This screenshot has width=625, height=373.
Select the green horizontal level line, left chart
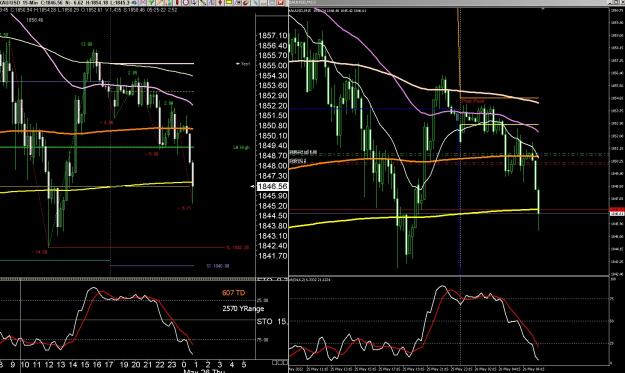(96, 147)
